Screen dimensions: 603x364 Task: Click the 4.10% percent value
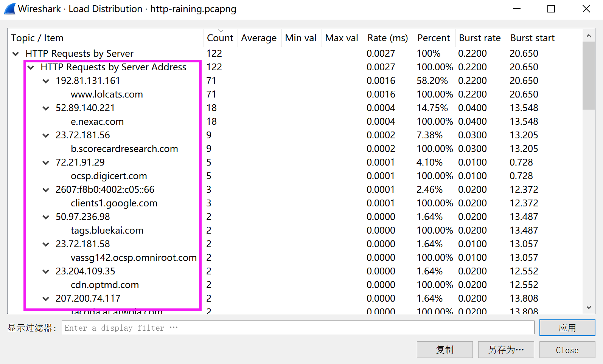pos(429,163)
